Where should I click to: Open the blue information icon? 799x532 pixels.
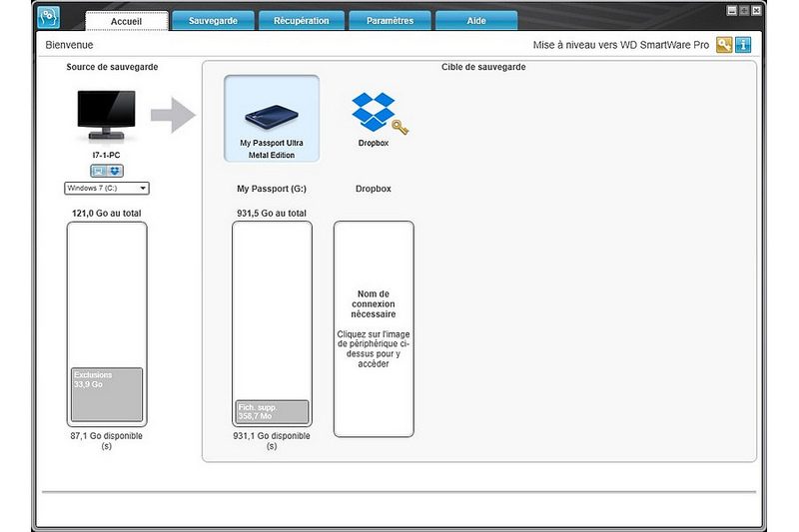(x=743, y=45)
